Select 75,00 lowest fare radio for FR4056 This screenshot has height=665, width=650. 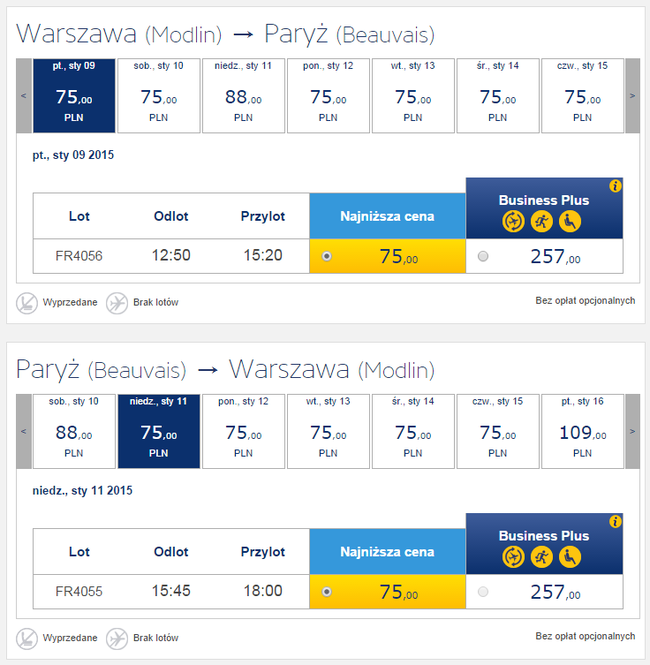(x=327, y=257)
